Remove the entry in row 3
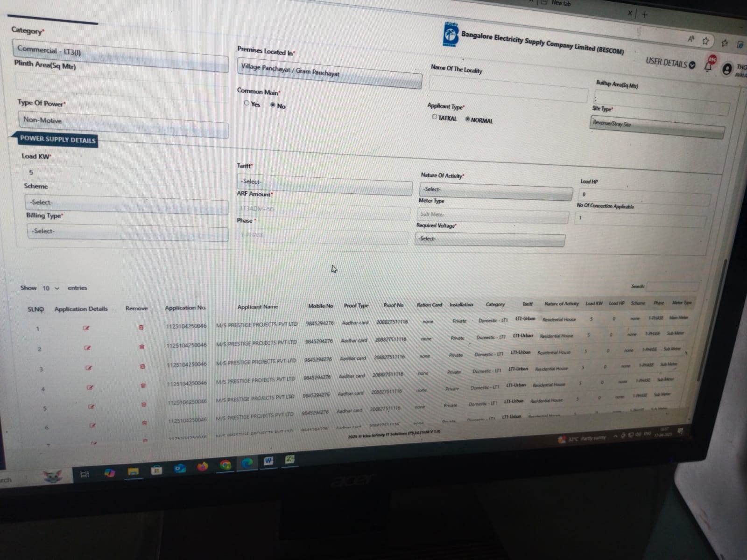747x560 pixels. (142, 366)
